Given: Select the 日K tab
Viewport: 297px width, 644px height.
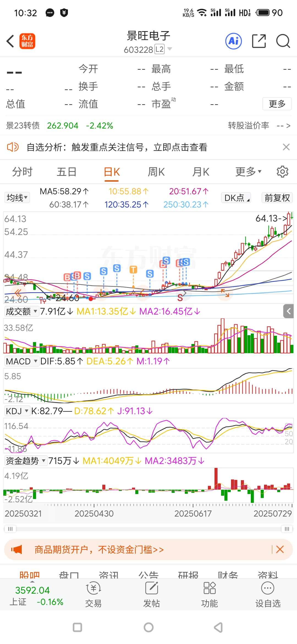Looking at the screenshot, I should pyautogui.click(x=112, y=172).
